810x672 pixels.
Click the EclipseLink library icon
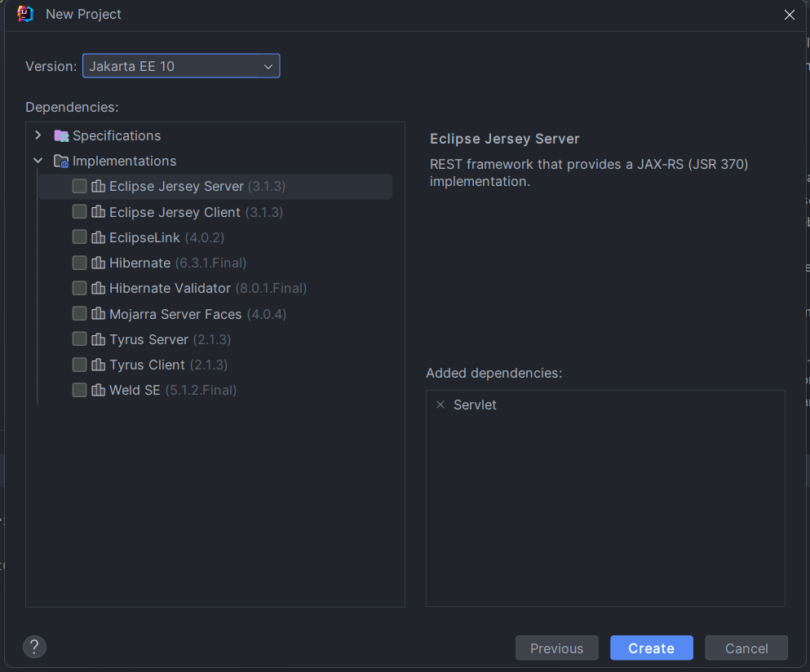[98, 237]
